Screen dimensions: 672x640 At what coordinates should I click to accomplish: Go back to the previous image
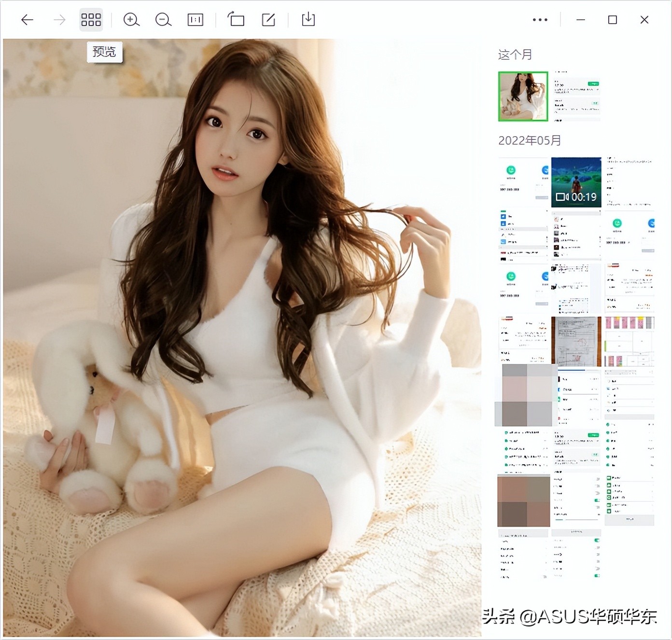(x=28, y=20)
